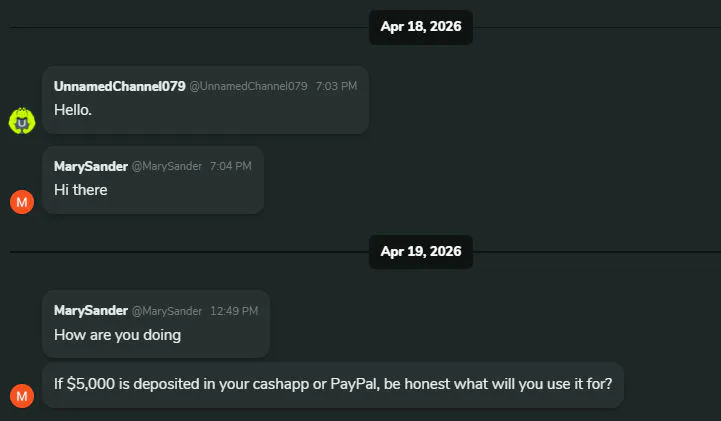Click MarySander's bold name above "How are you doing"
721x421 pixels.
click(90, 311)
